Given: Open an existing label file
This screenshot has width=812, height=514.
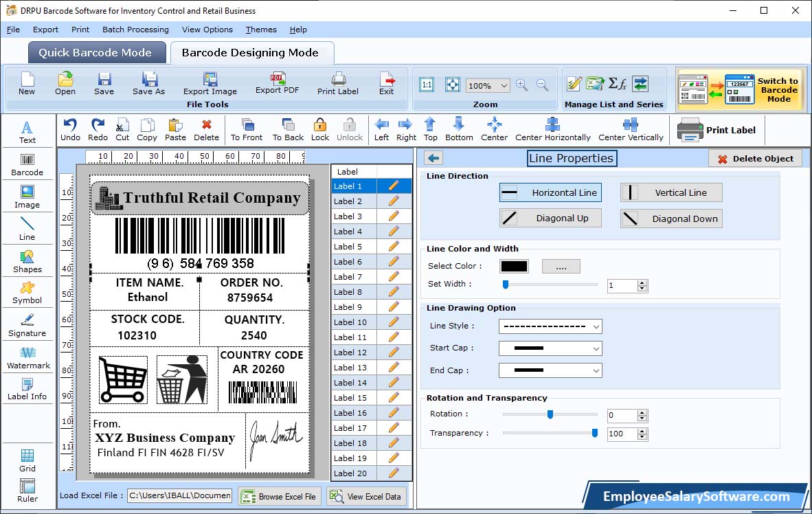Looking at the screenshot, I should [65, 84].
